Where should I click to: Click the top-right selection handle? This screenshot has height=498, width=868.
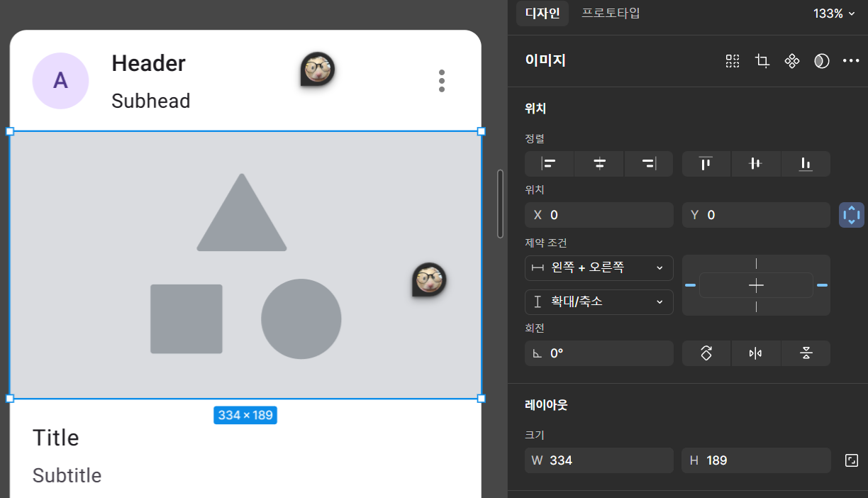482,131
